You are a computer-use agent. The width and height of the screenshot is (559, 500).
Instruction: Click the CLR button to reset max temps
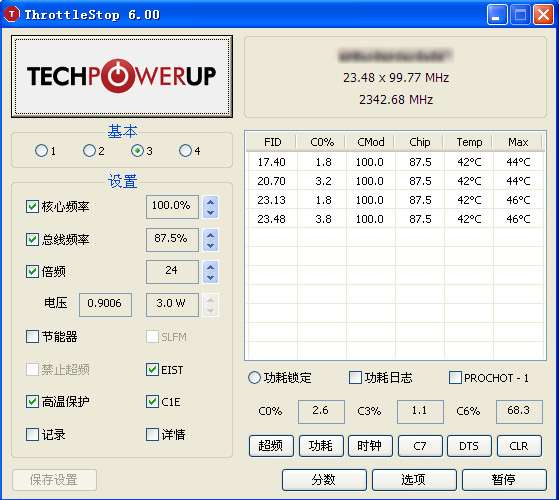519,446
